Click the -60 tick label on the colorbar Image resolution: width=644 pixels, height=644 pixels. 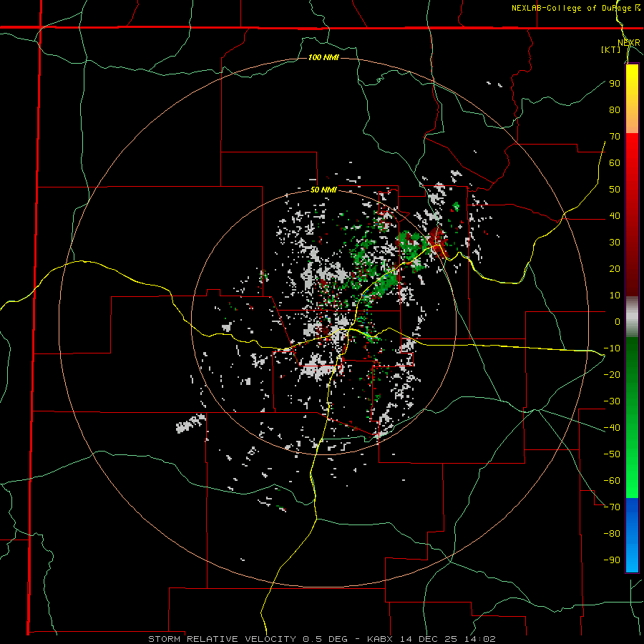pyautogui.click(x=612, y=481)
